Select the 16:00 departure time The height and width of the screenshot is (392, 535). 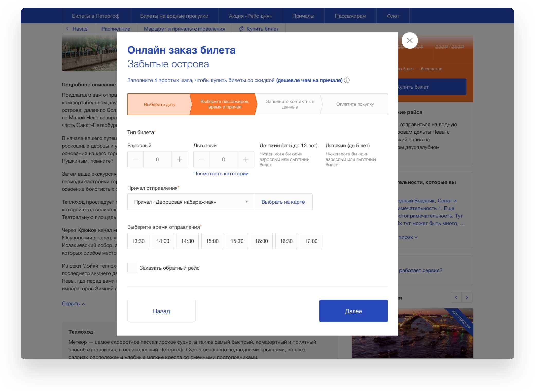click(262, 241)
